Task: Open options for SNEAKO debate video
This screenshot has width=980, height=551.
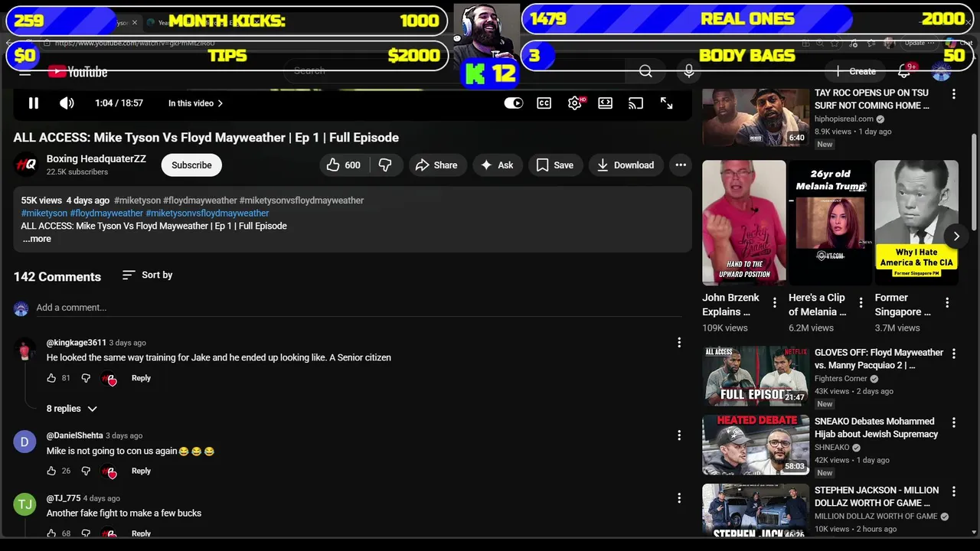Action: (954, 422)
